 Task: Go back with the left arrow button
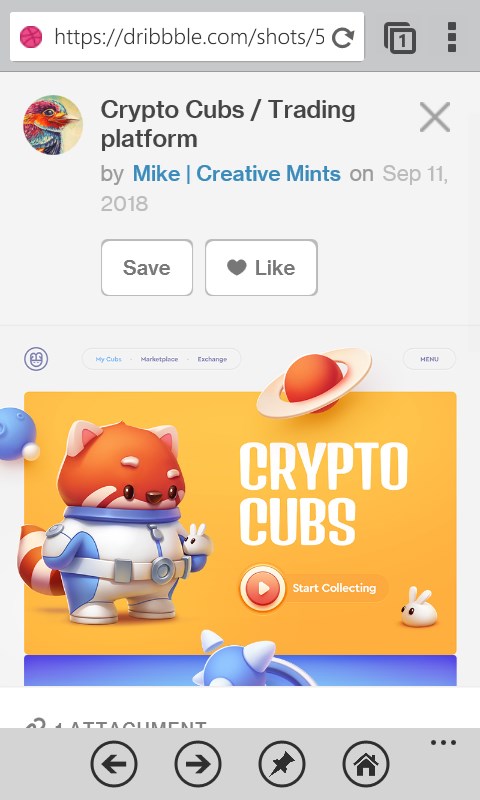pyautogui.click(x=114, y=764)
